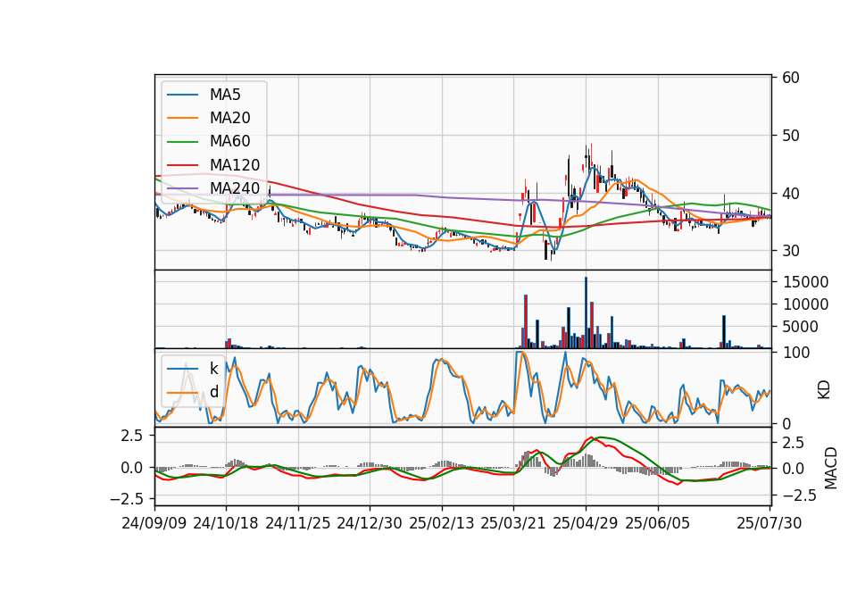Select the 24/11/25 date label
This screenshot has width=857, height=616.
tap(298, 523)
